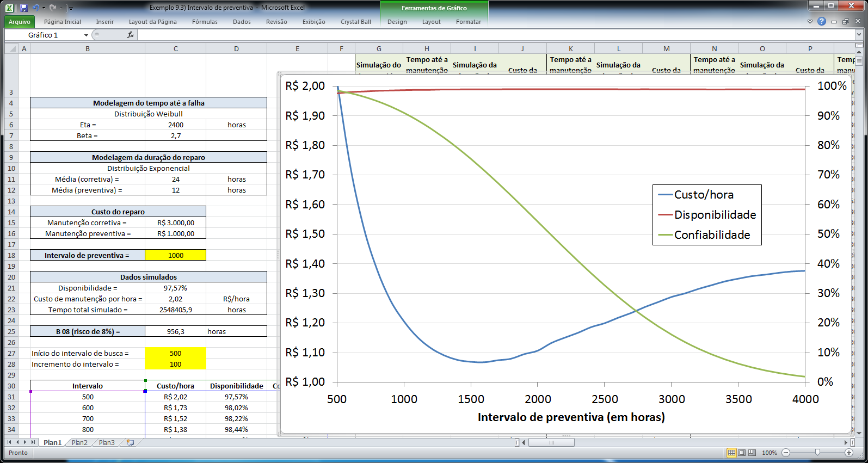Select the Eta value cell 2400
This screenshot has width=868, height=463.
pos(176,125)
